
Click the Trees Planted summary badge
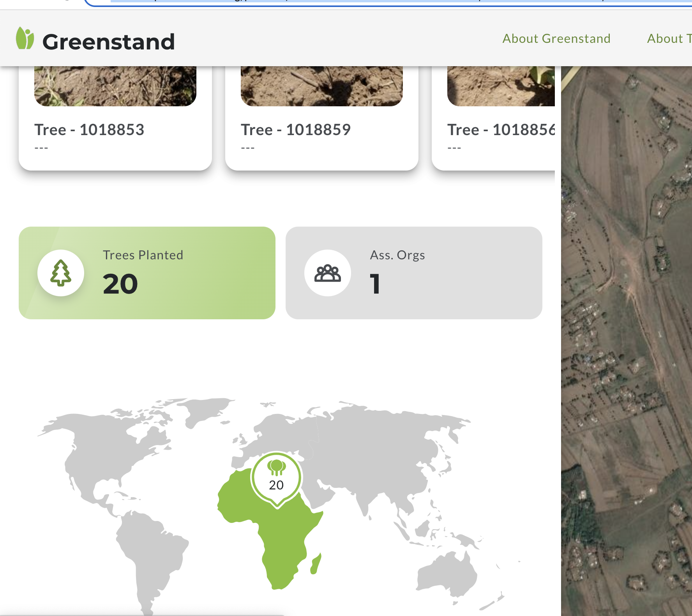[147, 273]
